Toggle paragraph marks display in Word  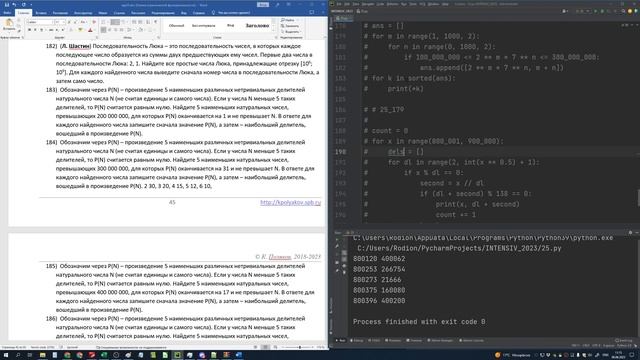[155, 22]
